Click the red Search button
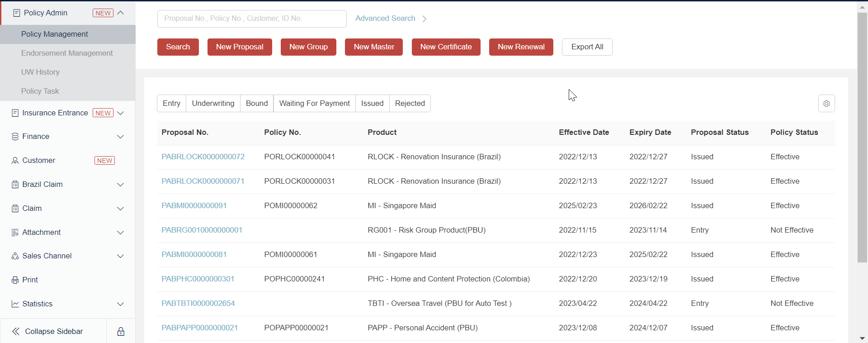 [178, 47]
